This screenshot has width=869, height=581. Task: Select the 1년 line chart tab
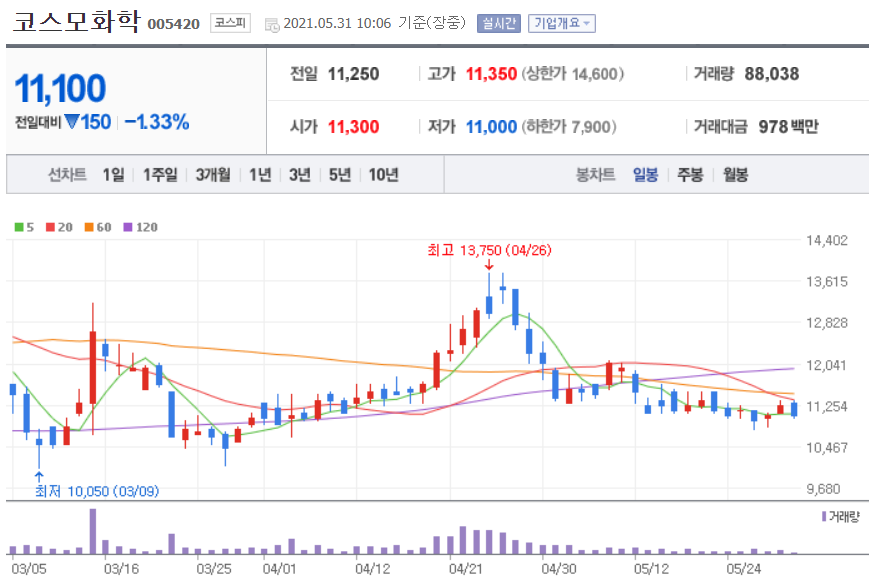pyautogui.click(x=260, y=175)
